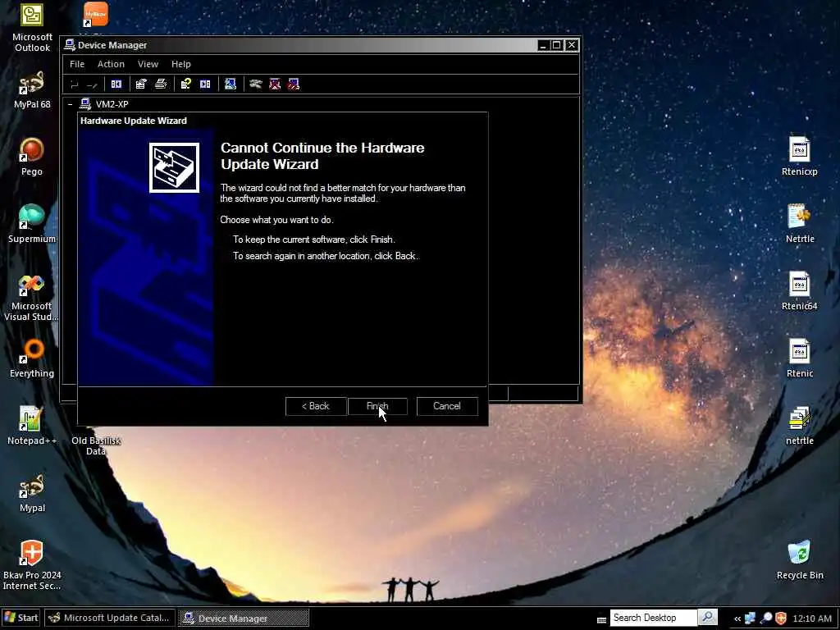
Task: Click the Action pane toolbar icon
Action: point(205,84)
